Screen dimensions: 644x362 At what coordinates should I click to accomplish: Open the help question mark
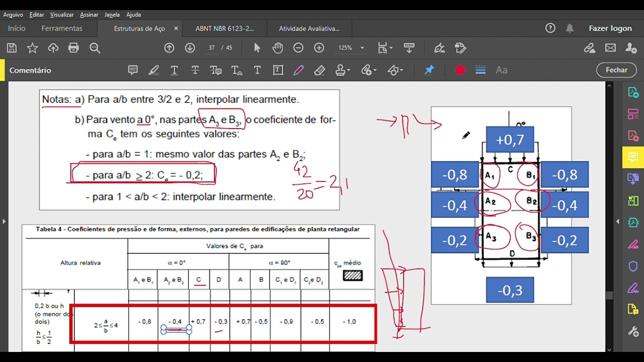pos(550,28)
